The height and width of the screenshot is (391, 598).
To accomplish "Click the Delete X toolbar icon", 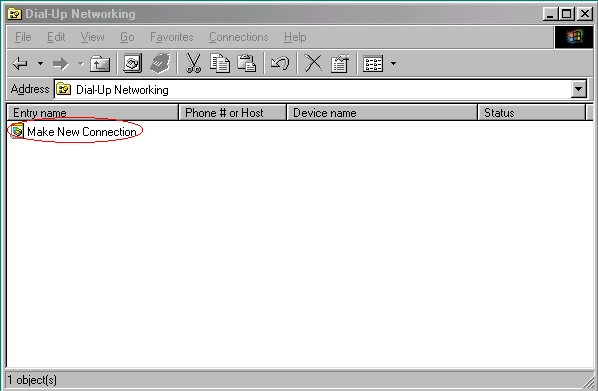I will pyautogui.click(x=313, y=63).
